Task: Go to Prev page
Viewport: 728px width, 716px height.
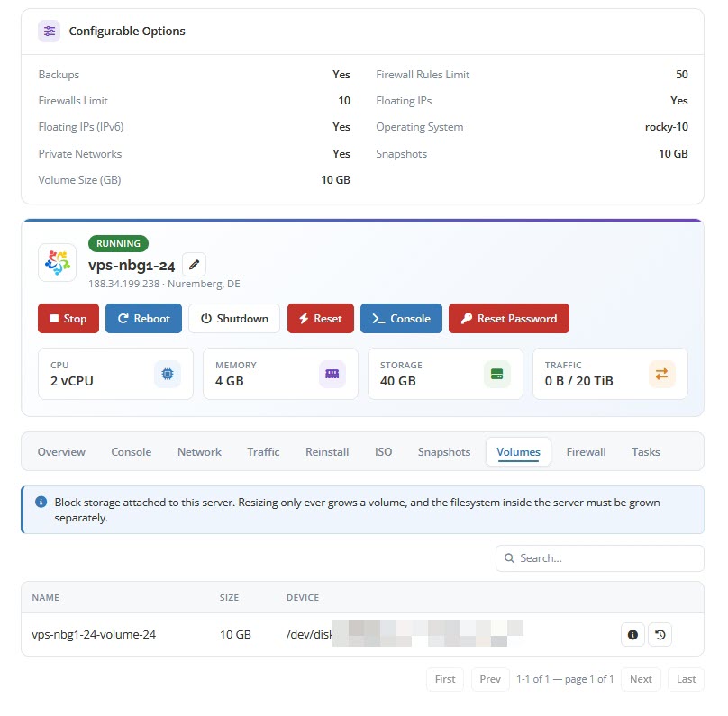Action: click(490, 679)
